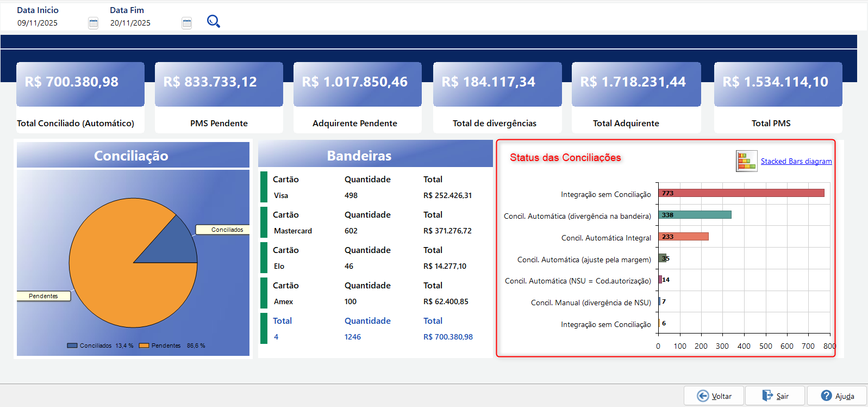Open the Data Inicio calendar picker

[x=93, y=23]
